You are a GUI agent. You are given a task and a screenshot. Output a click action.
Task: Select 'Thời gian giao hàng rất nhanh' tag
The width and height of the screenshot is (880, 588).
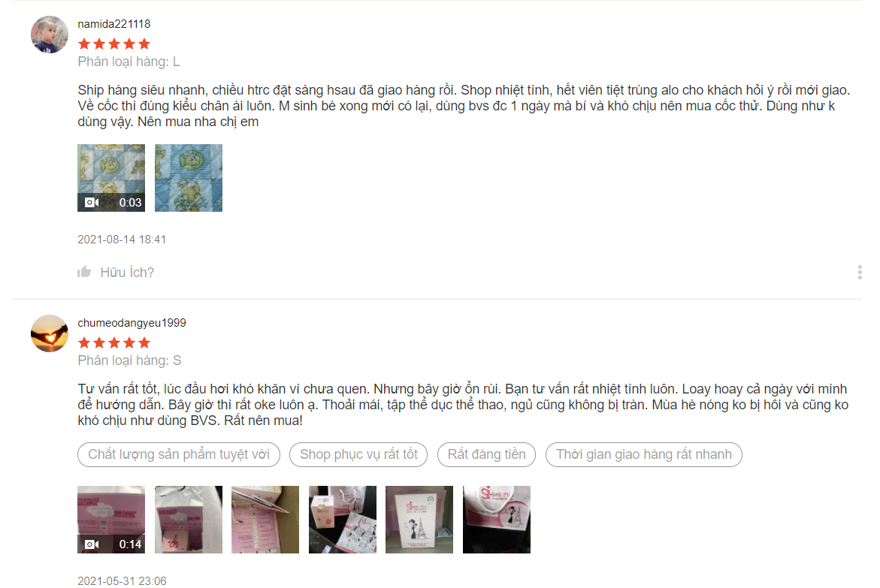[x=644, y=454]
